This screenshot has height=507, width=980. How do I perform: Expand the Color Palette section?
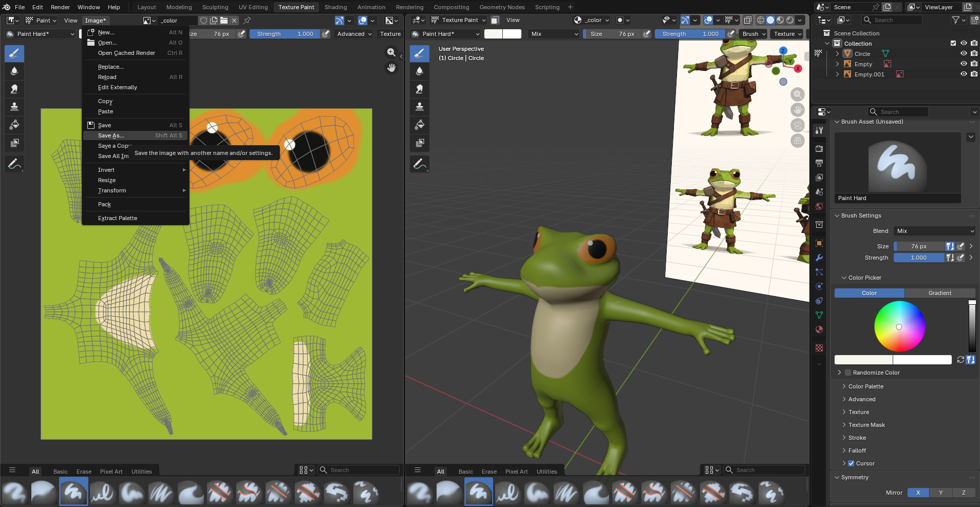[865, 386]
